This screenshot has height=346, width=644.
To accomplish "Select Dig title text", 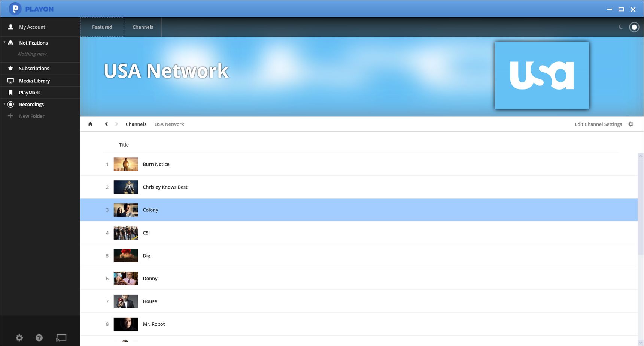I will [146, 256].
